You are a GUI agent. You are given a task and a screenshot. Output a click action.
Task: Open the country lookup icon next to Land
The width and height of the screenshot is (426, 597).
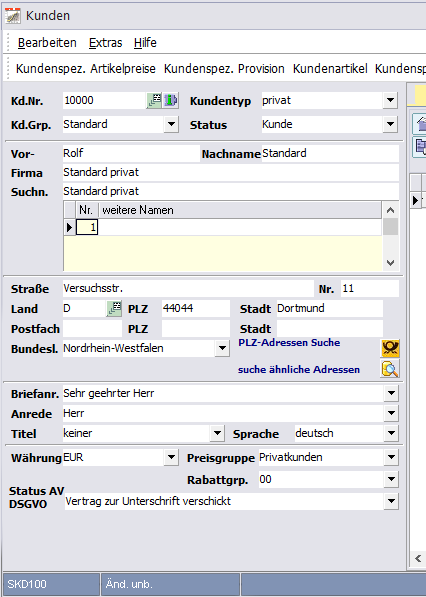click(x=114, y=309)
